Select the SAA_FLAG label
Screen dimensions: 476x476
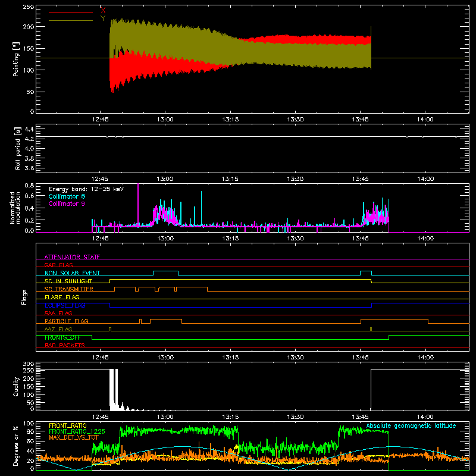click(x=58, y=313)
